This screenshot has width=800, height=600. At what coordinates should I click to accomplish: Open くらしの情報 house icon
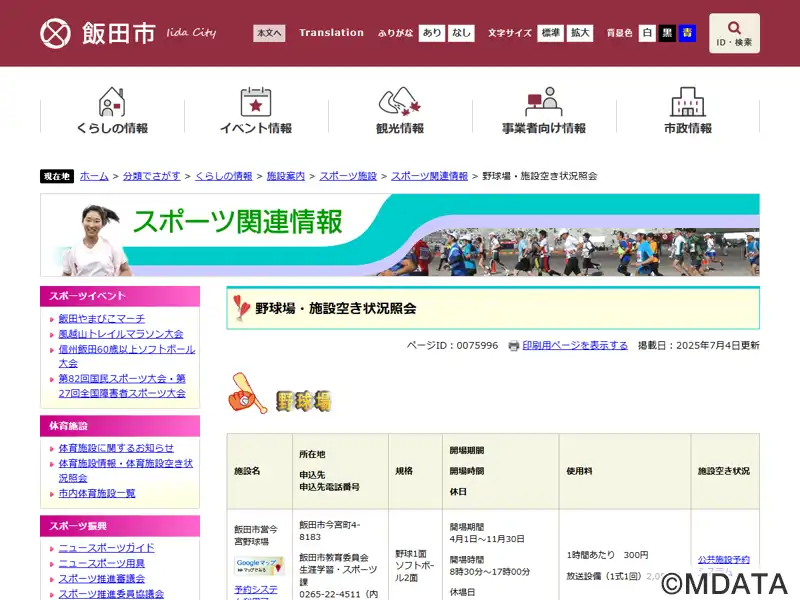112,102
